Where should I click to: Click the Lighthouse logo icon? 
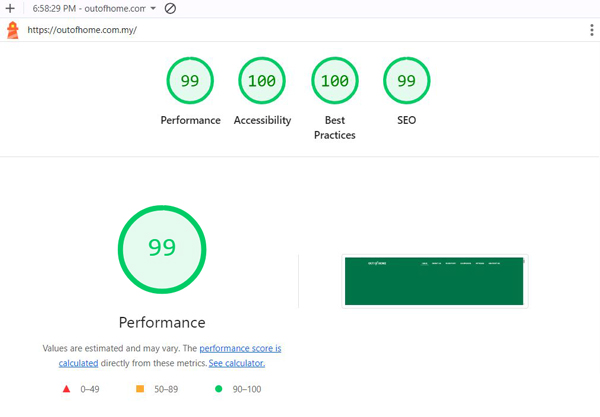tap(13, 30)
